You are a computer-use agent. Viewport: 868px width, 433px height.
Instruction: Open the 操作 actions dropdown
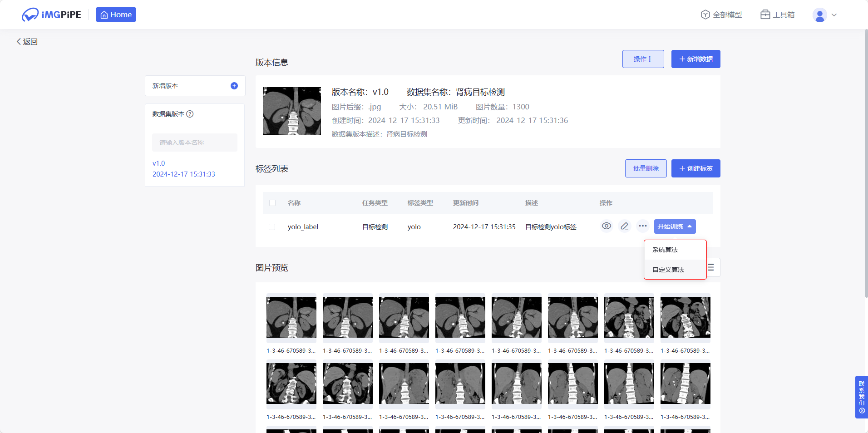[x=643, y=59]
